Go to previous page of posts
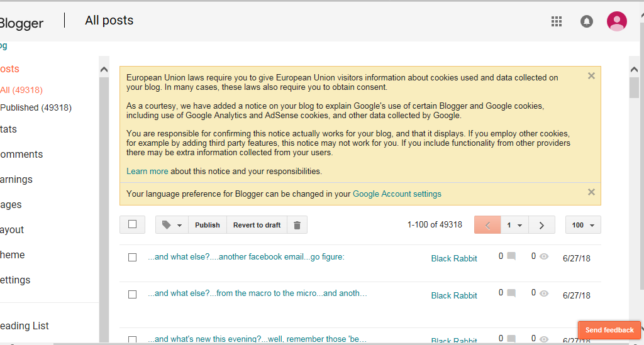The width and height of the screenshot is (644, 345). 487,225
